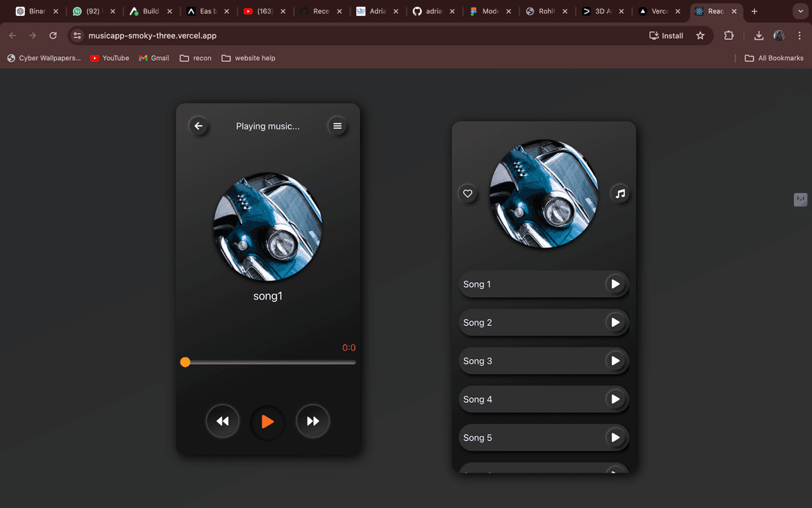Click the music note icon
This screenshot has height=508, width=812.
[620, 193]
